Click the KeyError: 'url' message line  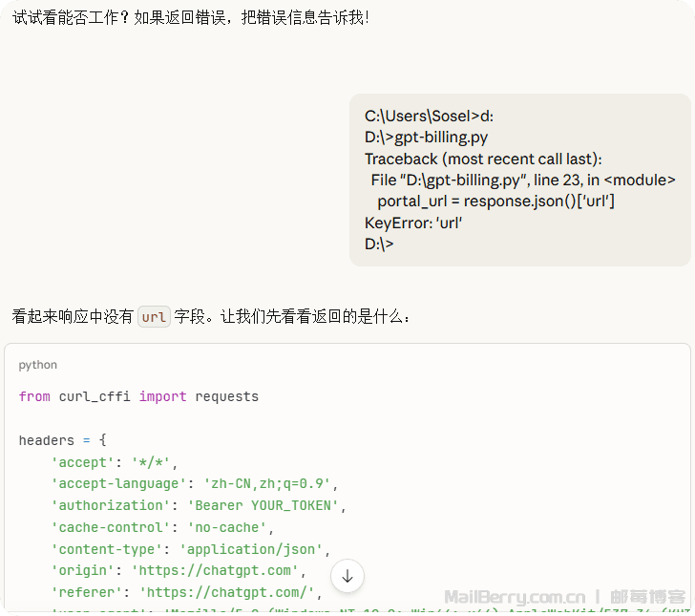413,223
